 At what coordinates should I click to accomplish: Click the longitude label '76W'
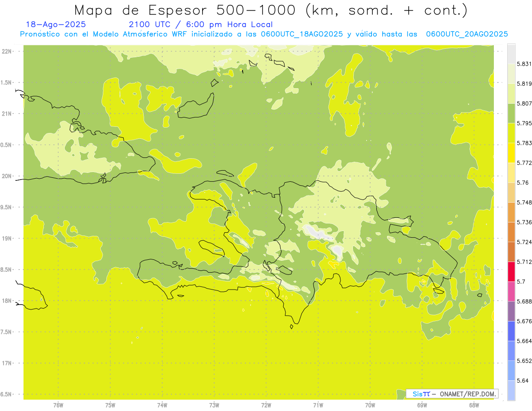click(x=58, y=405)
